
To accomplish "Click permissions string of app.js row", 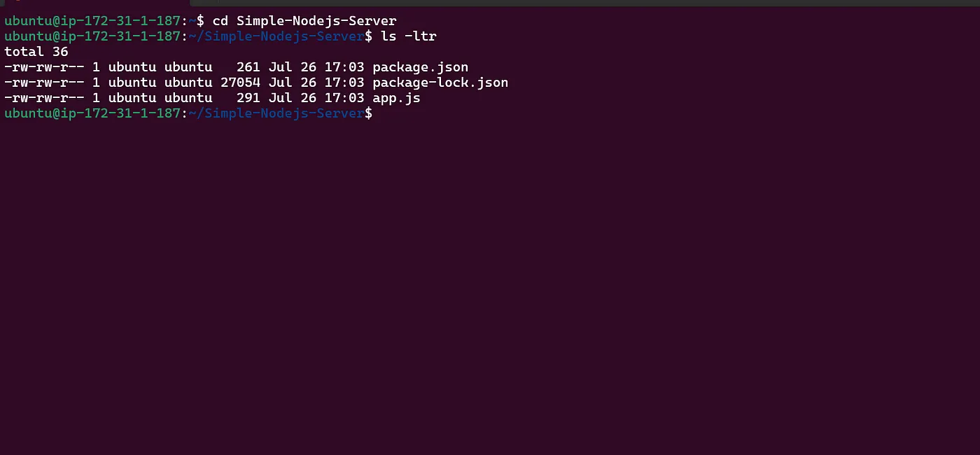I will (x=44, y=98).
